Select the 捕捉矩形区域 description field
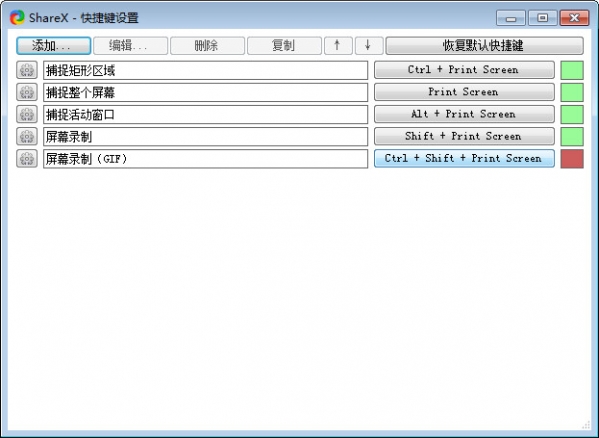This screenshot has height=438, width=599. (206, 70)
